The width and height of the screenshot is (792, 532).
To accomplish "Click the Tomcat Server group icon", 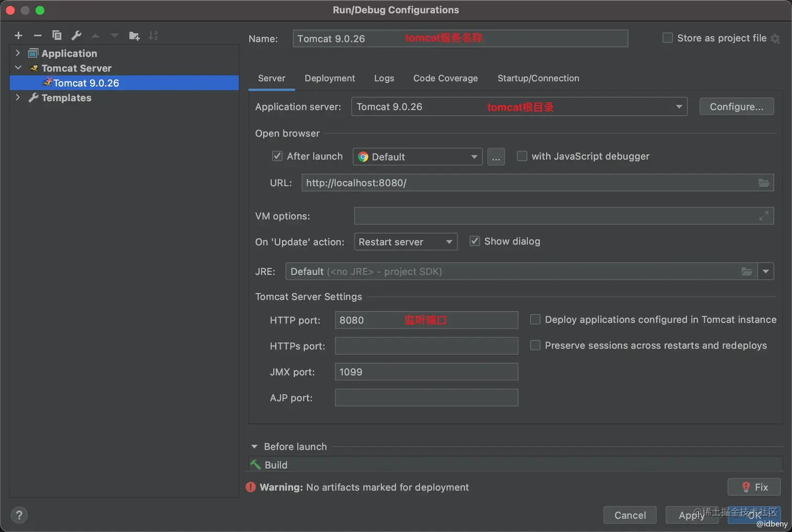I will 34,68.
